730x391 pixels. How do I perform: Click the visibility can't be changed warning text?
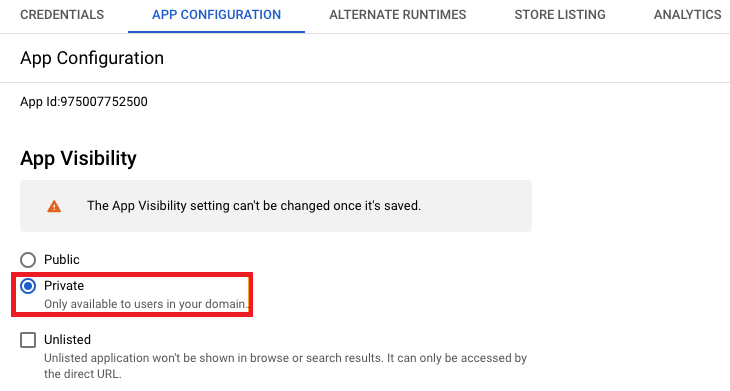(x=254, y=206)
